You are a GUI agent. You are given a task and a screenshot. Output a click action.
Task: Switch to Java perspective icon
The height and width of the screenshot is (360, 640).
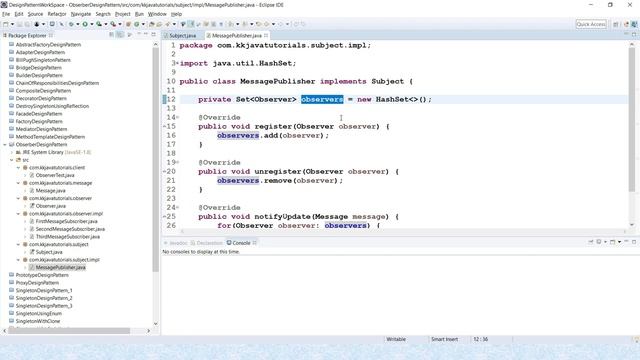point(634,24)
